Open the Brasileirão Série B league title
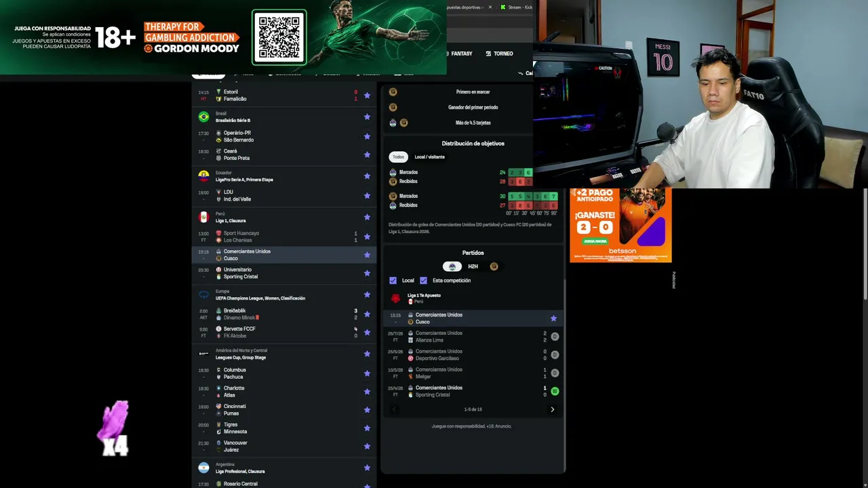868x488 pixels. point(233,121)
